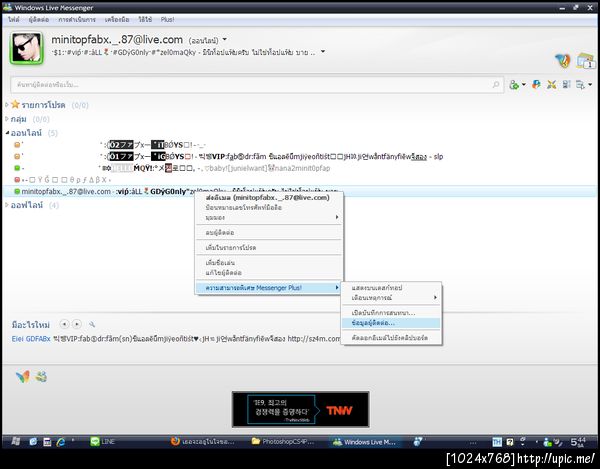Open the Windows Start button
600x469 pixels.
tap(15, 441)
